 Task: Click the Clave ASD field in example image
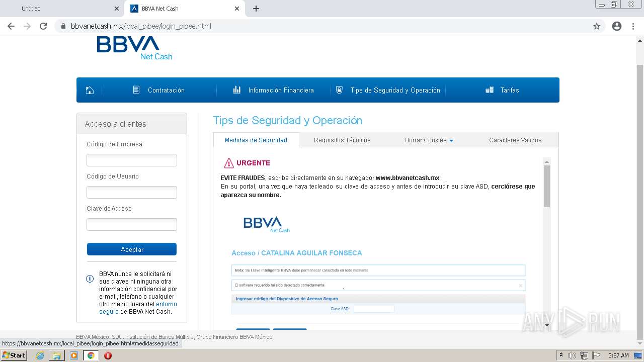(x=374, y=309)
